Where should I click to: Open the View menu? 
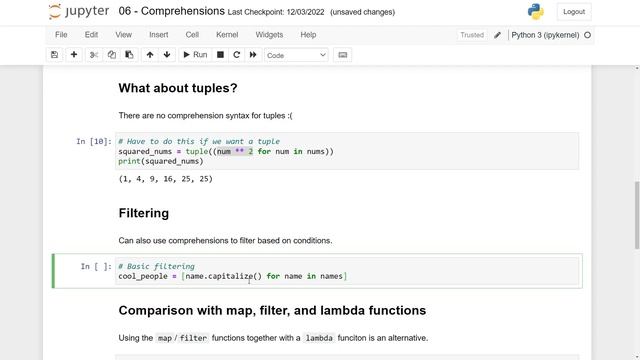(x=123, y=35)
